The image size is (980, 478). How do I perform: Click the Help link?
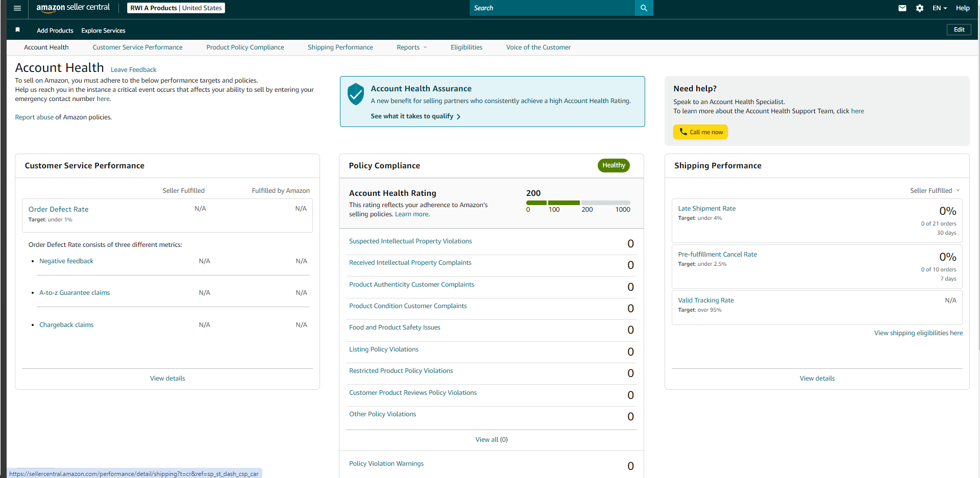[x=963, y=8]
